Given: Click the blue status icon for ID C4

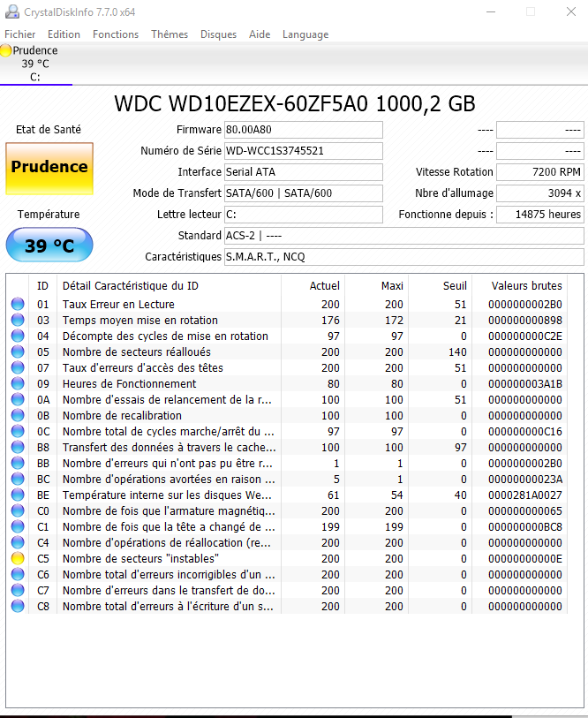Looking at the screenshot, I should click(x=18, y=542).
